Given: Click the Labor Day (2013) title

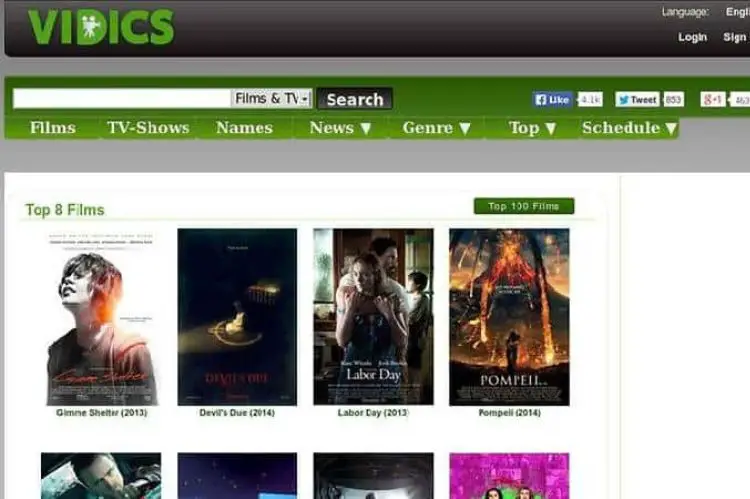Looking at the screenshot, I should click(x=373, y=412).
